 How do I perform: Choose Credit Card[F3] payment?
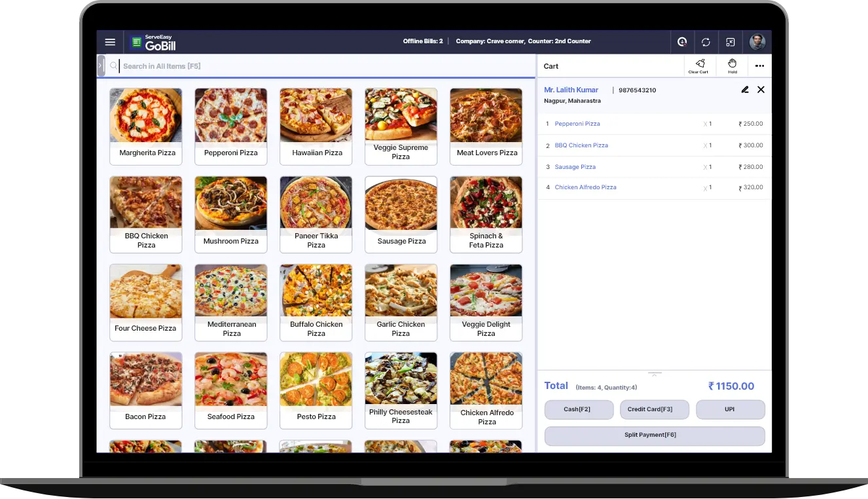654,409
